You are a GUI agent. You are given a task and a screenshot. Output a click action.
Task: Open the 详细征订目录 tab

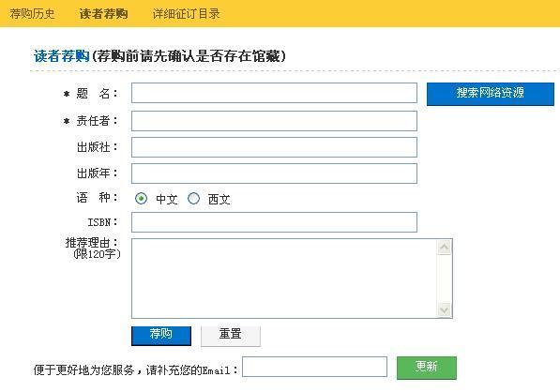point(186,14)
